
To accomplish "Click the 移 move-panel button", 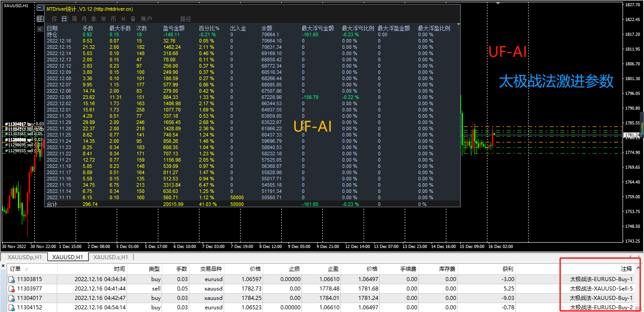I will 40,19.
